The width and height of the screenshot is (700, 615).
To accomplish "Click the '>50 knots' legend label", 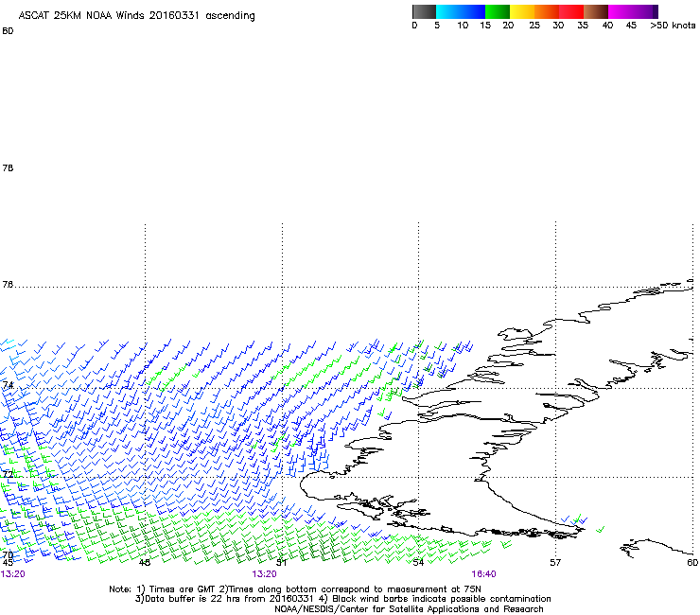I will 673,26.
